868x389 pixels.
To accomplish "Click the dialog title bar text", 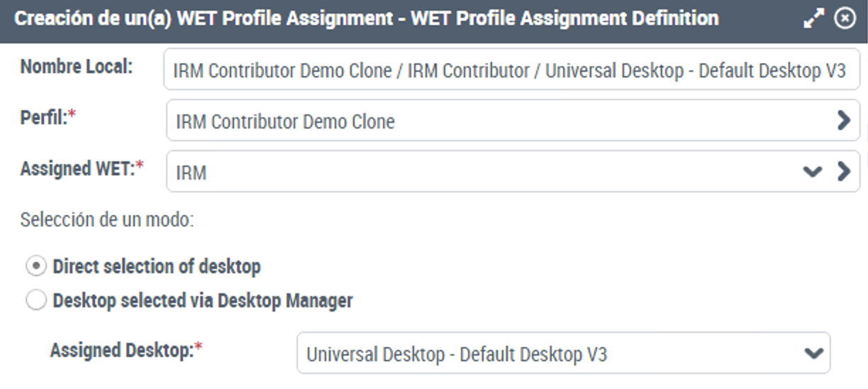I will tap(367, 18).
